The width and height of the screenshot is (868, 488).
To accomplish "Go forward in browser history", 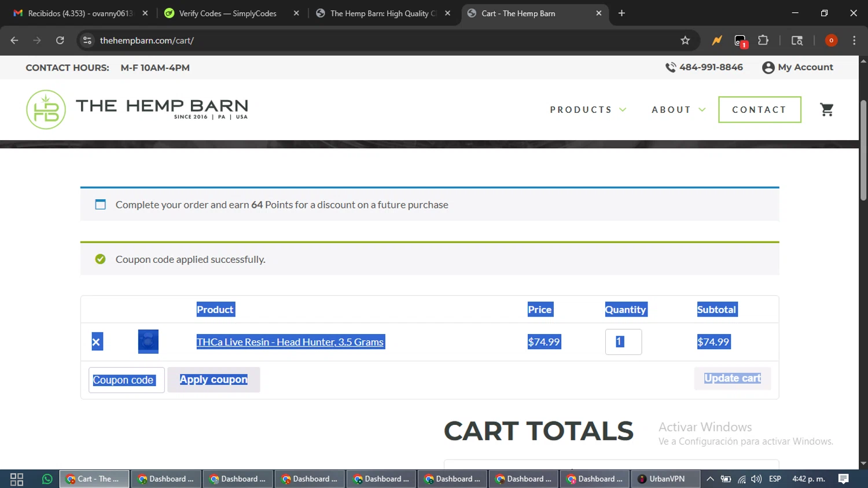I will pos(37,41).
